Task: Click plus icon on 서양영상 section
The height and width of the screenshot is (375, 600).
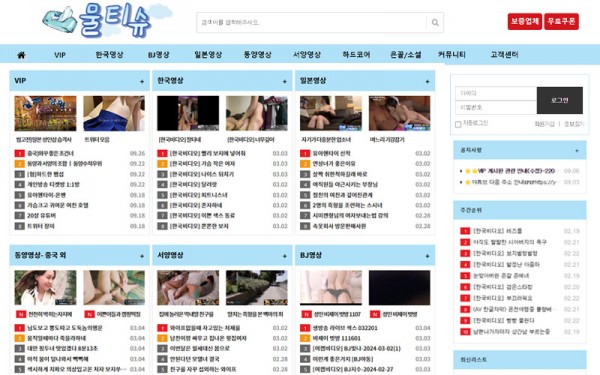Action: pyautogui.click(x=285, y=256)
